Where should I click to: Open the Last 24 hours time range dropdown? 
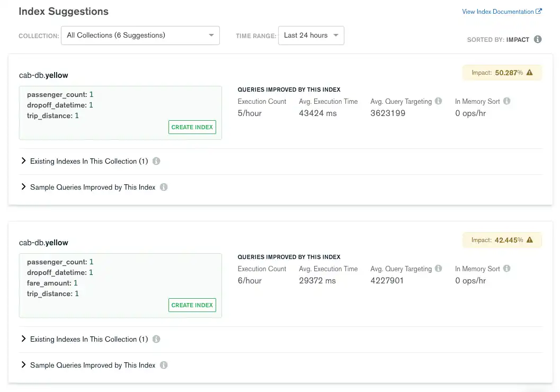(311, 35)
